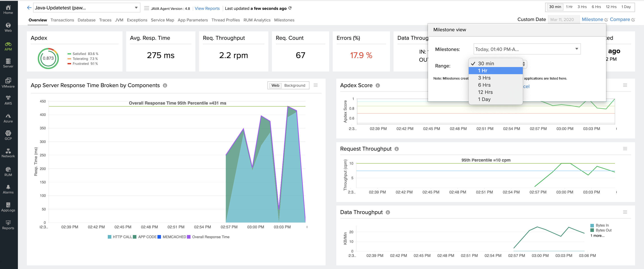Switch chart to Background transactions
Image resolution: width=644 pixels, height=269 pixels.
tap(294, 85)
